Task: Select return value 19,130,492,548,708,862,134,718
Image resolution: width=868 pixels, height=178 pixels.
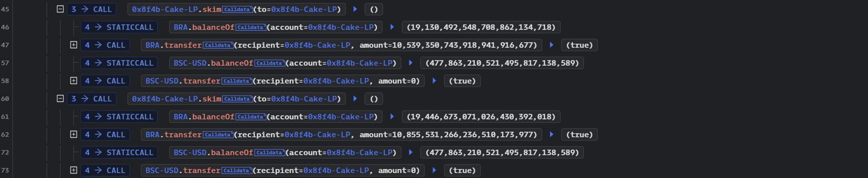Action: click(481, 27)
